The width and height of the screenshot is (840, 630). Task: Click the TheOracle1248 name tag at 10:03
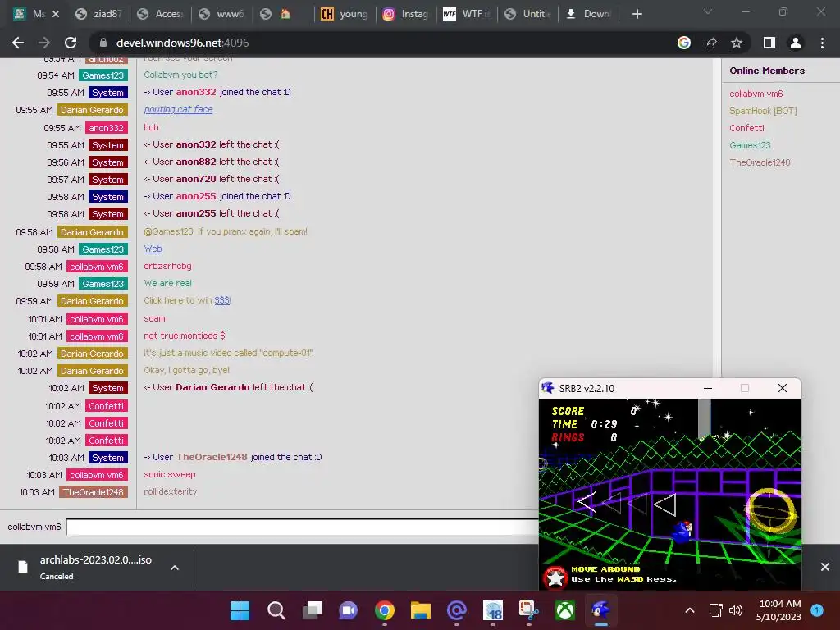(x=94, y=492)
